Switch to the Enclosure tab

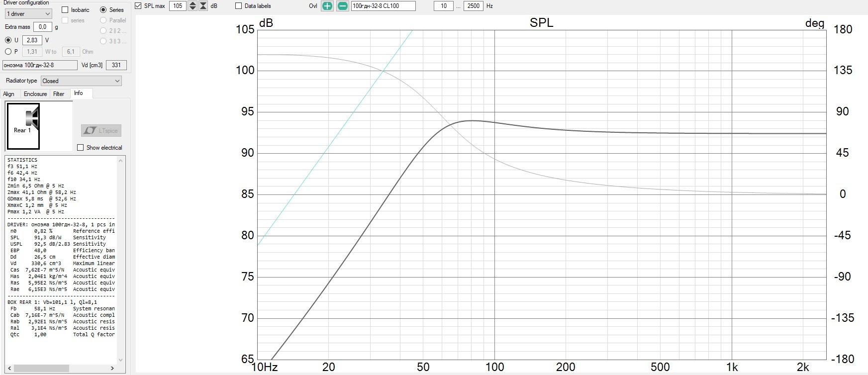click(x=35, y=94)
